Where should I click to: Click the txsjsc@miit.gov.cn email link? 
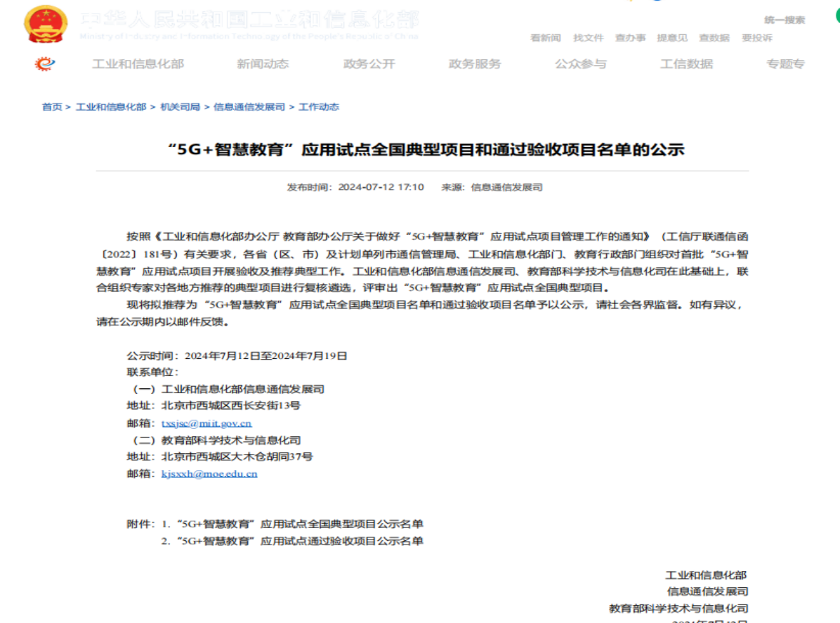tap(206, 423)
